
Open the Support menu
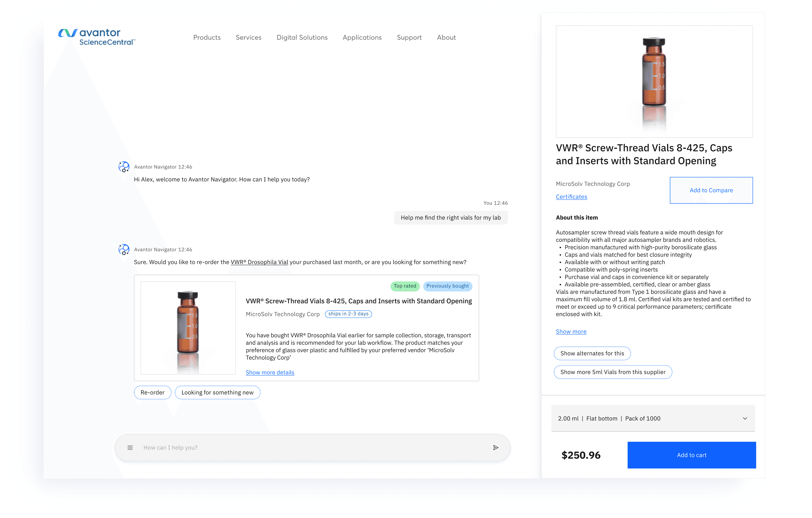[x=409, y=38]
